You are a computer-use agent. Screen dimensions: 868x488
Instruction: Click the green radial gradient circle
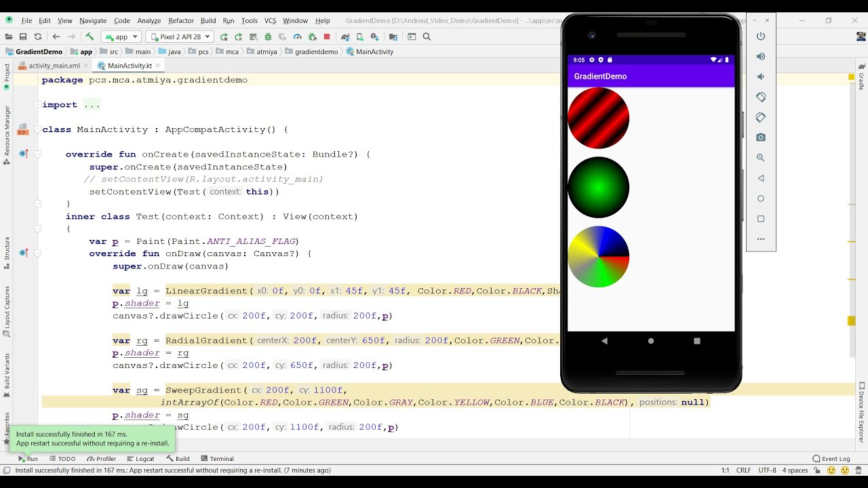pos(599,188)
